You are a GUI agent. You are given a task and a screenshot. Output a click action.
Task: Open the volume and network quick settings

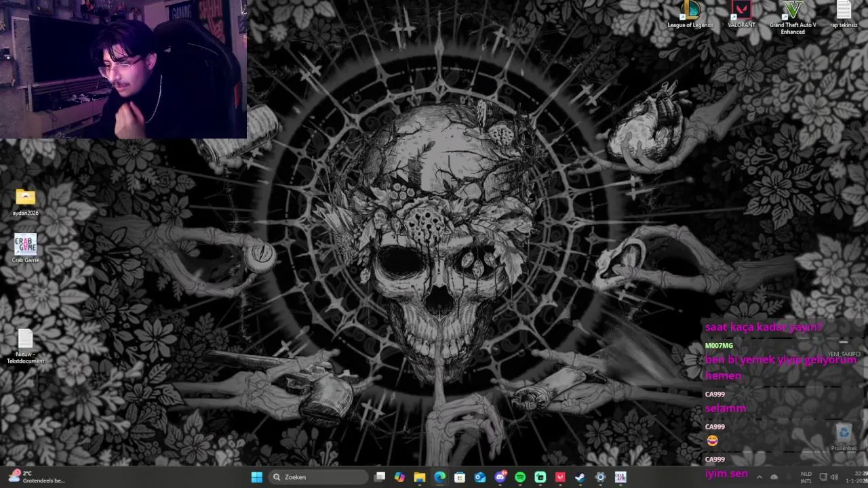click(x=829, y=477)
